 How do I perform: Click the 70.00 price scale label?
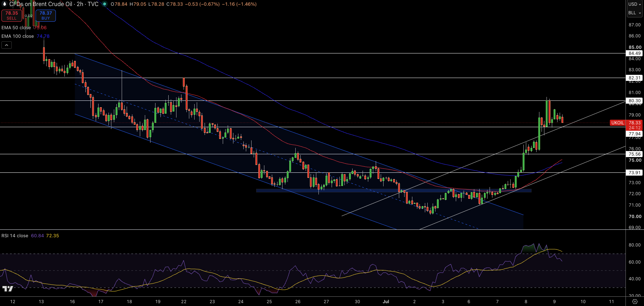coord(635,217)
